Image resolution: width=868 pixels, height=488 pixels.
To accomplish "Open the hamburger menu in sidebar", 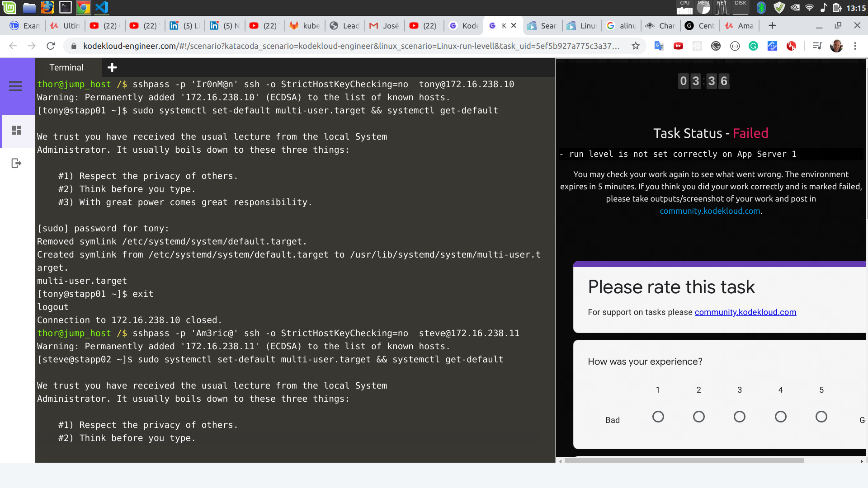I will tap(16, 86).
